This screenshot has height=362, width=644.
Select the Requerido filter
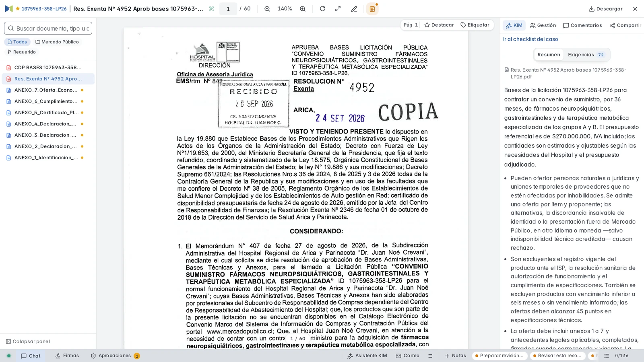pyautogui.click(x=22, y=52)
